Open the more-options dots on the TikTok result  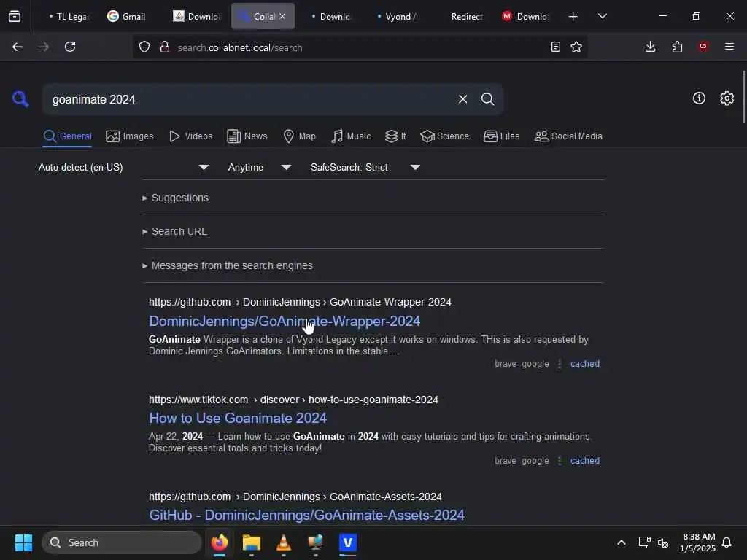pyautogui.click(x=560, y=461)
